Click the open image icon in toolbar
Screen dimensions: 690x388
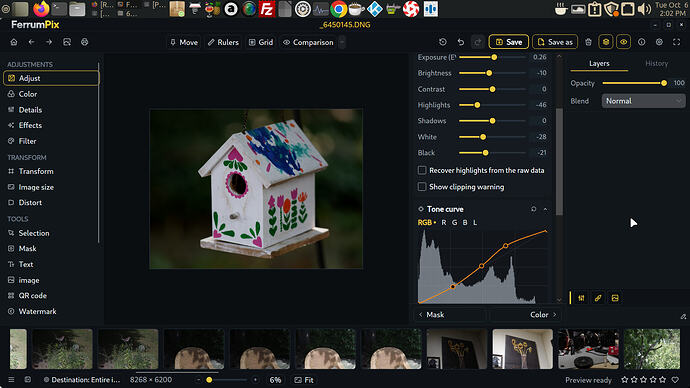coord(67,42)
